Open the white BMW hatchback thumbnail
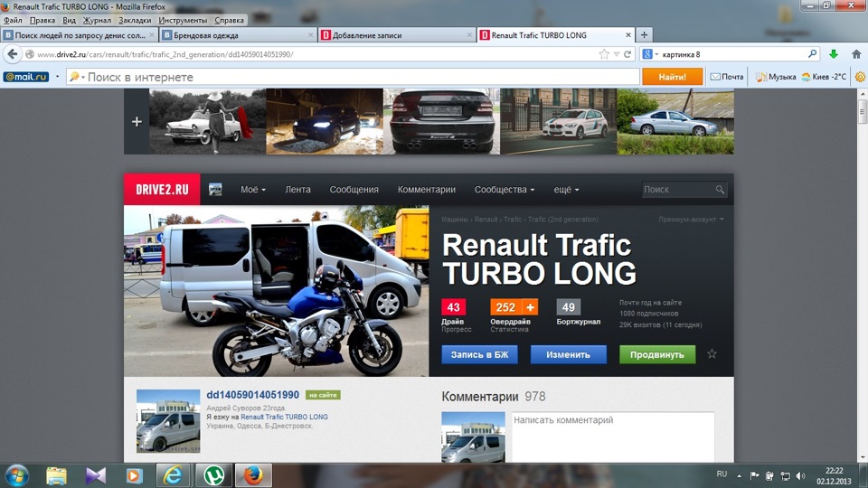The width and height of the screenshot is (868, 488). 558,122
